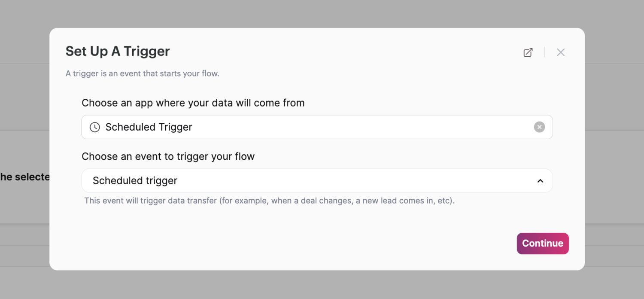
Task: Click the 'Scheduled trigger' text in event selector
Action: click(135, 181)
